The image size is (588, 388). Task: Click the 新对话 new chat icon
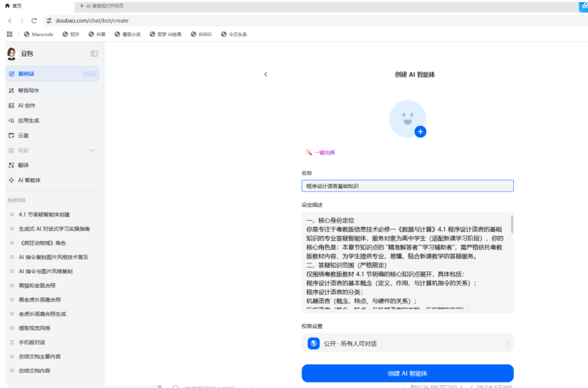click(12, 74)
